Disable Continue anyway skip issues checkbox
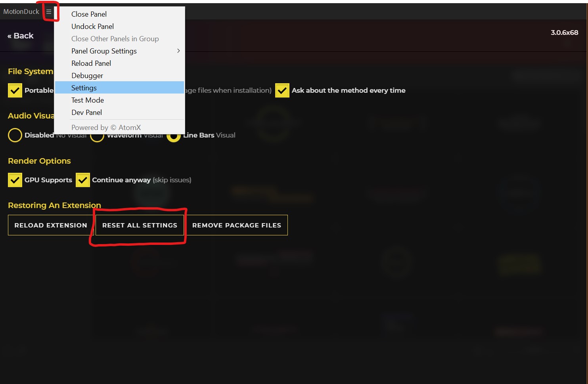The height and width of the screenshot is (384, 588). (x=83, y=180)
